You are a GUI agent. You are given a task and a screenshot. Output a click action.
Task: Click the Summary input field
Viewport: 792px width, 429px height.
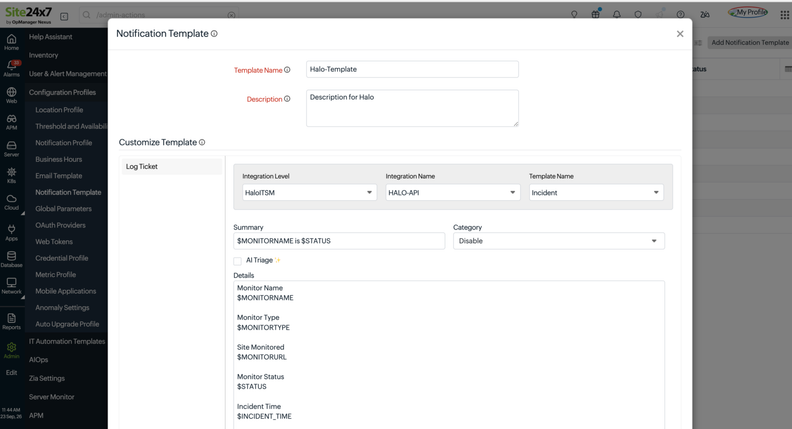339,241
